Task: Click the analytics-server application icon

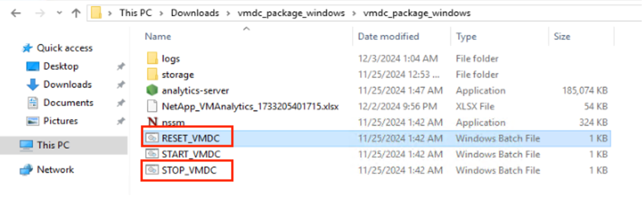Action: pyautogui.click(x=152, y=90)
